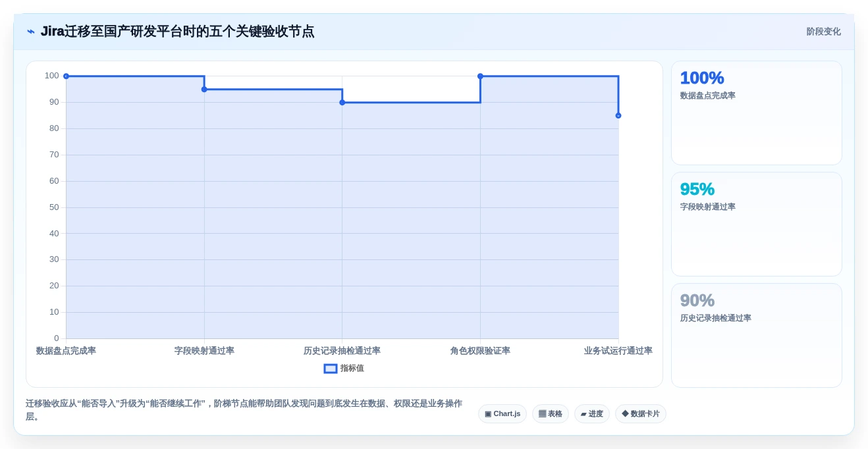The width and height of the screenshot is (868, 449).
Task: Click the 字段映射通过率 x-axis label
Action: tap(204, 351)
